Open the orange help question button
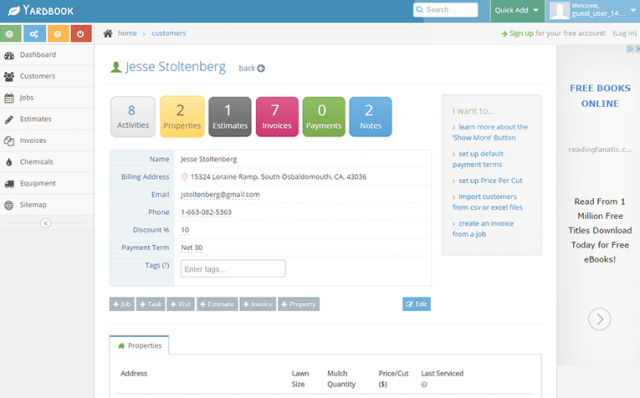Screen dimensions: 640x398 58,34
